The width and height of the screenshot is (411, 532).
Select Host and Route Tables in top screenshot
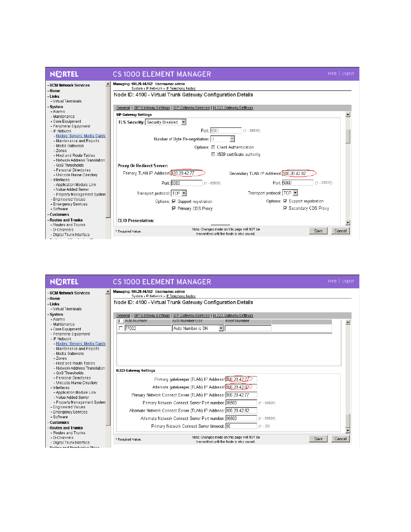[x=75, y=156]
